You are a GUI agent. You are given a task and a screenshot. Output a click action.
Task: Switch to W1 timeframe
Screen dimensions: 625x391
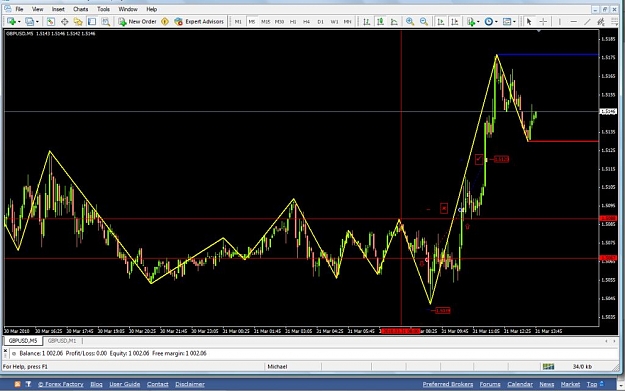(x=334, y=22)
